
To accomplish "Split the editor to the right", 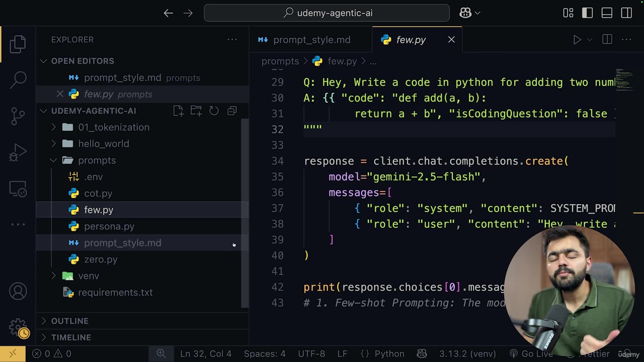I will point(607,40).
